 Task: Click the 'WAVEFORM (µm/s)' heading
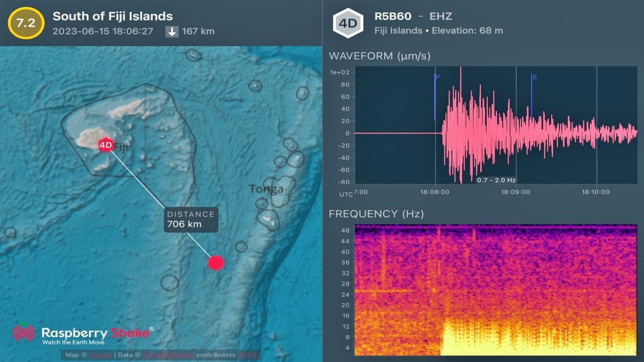[379, 56]
